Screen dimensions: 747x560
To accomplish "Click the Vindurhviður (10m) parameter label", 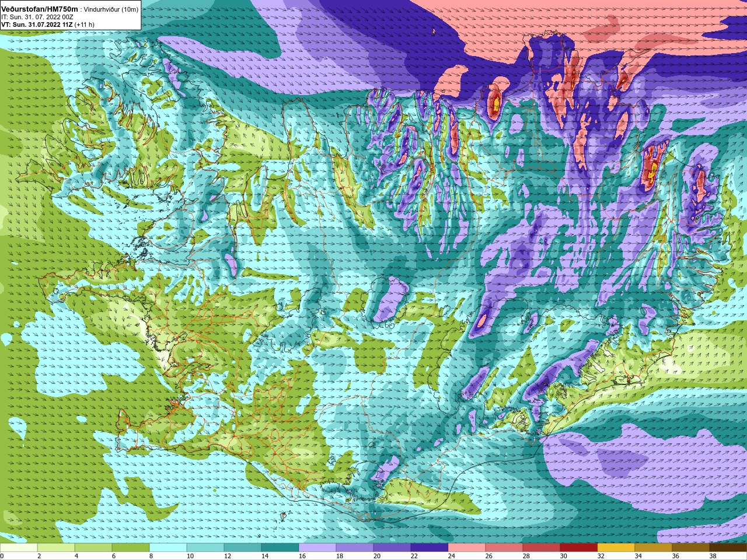I will (x=111, y=9).
